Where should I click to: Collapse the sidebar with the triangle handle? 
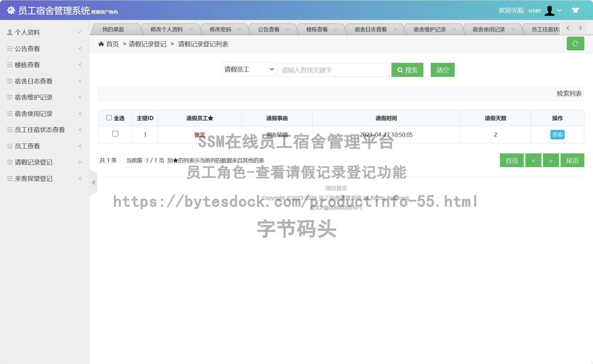click(93, 182)
